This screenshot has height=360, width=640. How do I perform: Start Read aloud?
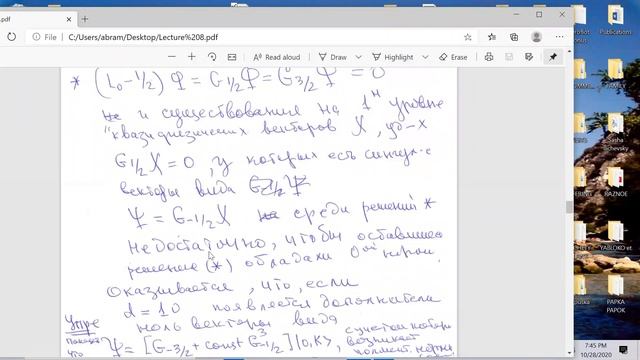[x=277, y=57]
